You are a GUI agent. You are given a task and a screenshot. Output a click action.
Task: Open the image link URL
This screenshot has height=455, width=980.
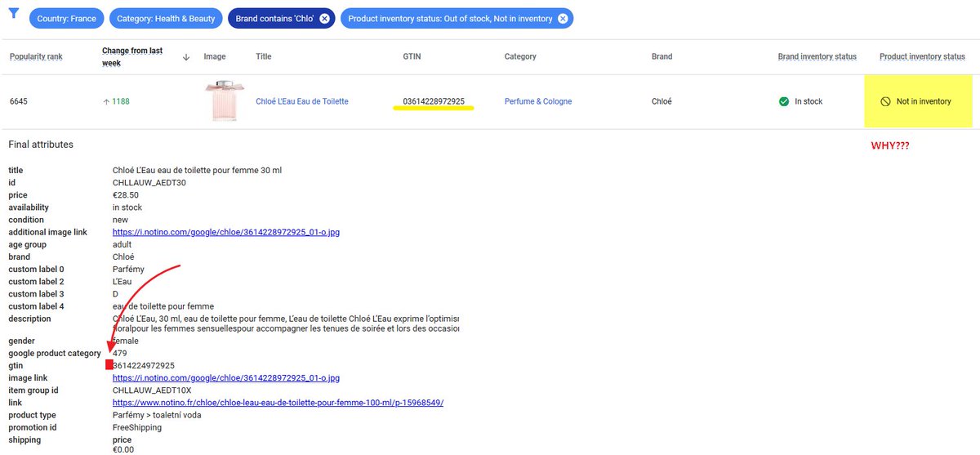tap(226, 377)
